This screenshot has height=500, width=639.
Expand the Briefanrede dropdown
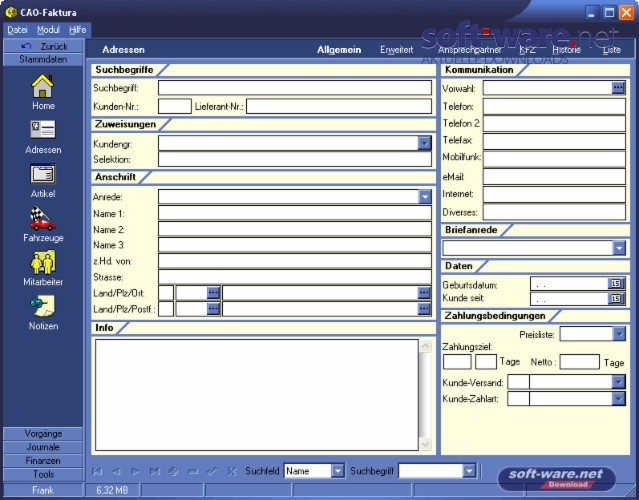point(619,248)
